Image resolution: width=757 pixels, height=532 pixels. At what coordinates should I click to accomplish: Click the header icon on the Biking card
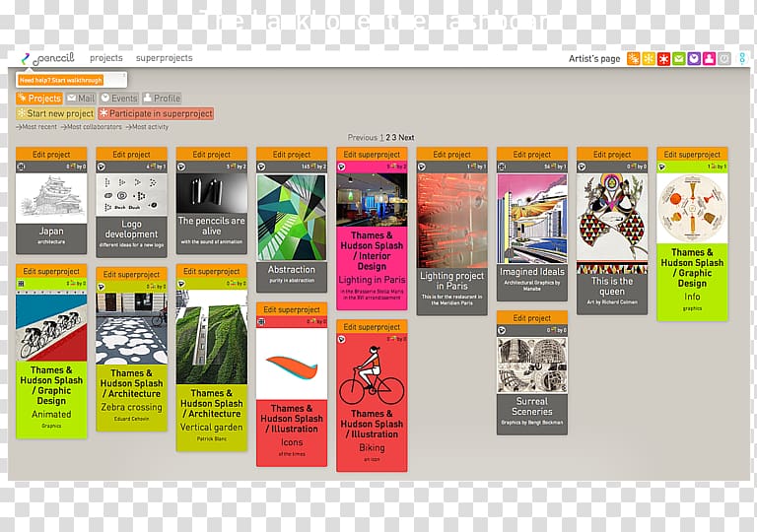click(341, 339)
